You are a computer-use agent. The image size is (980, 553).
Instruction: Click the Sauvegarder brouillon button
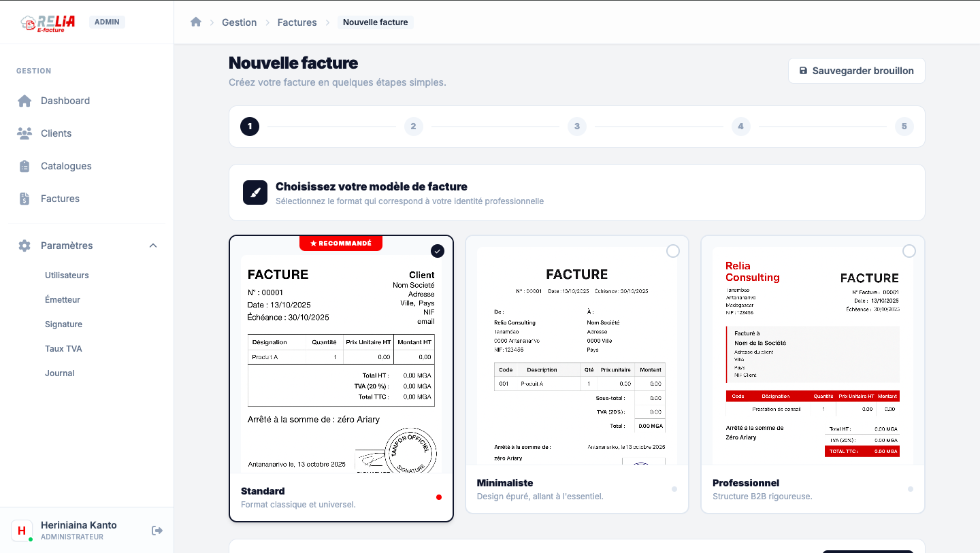(856, 70)
